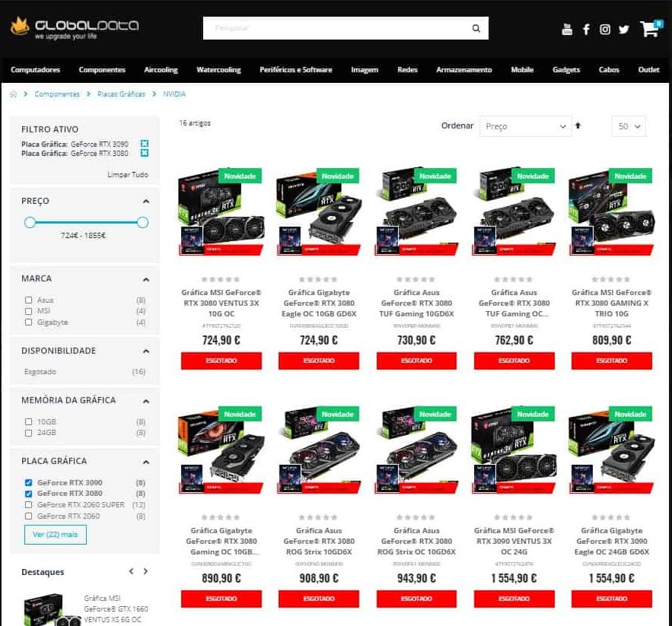The width and height of the screenshot is (672, 626).
Task: Open the Periféricos e Software menu
Action: point(296,69)
